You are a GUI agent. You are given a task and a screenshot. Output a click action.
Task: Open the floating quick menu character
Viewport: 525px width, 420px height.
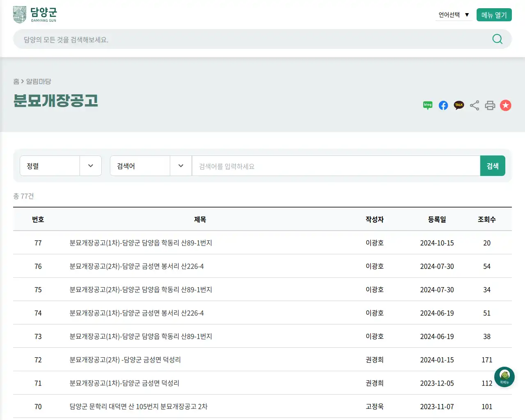(x=504, y=377)
